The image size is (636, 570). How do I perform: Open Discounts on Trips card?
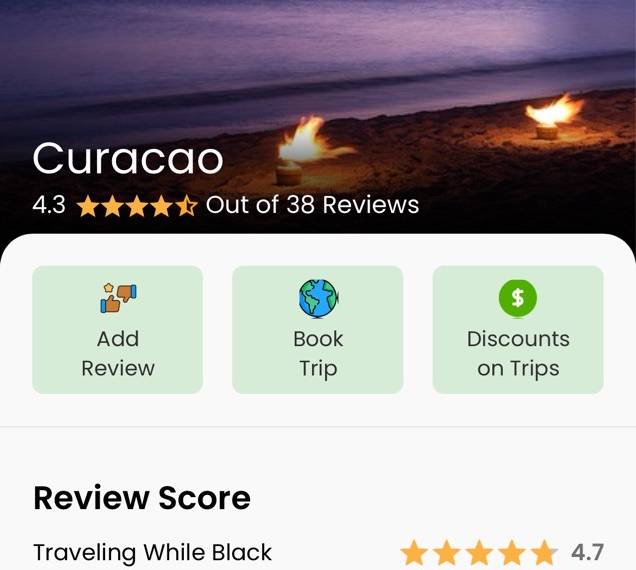518,329
